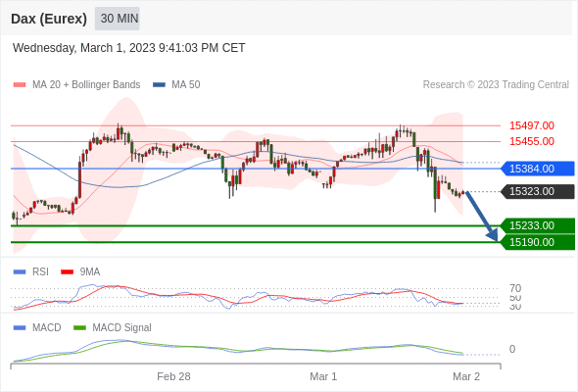The height and width of the screenshot is (392, 578).
Task: Click the Feb 28 date axis label
Action: (173, 376)
